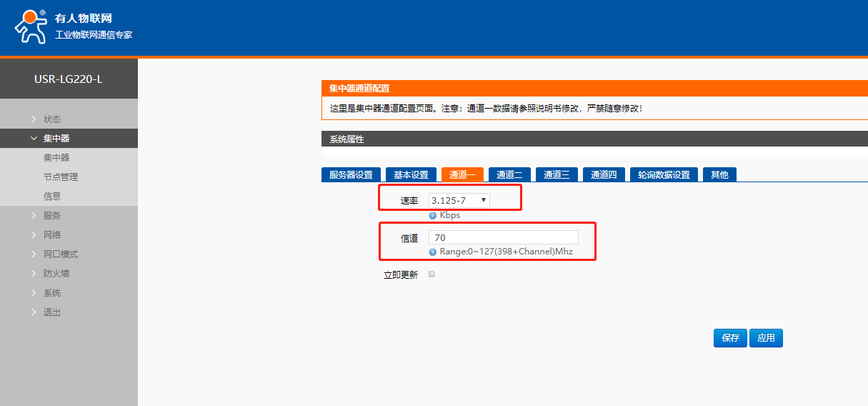Collapse the 集中器 sidebar section
868x406 pixels.
pos(56,139)
